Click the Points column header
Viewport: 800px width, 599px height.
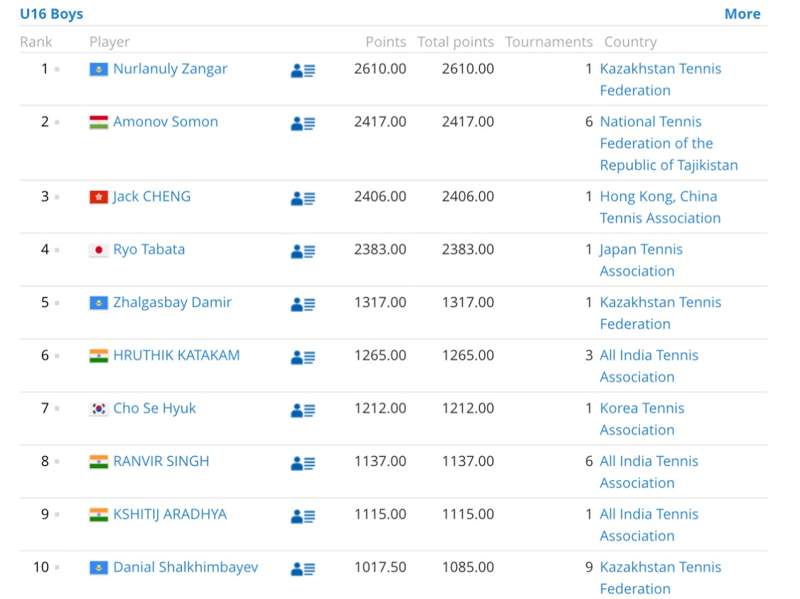pos(385,42)
